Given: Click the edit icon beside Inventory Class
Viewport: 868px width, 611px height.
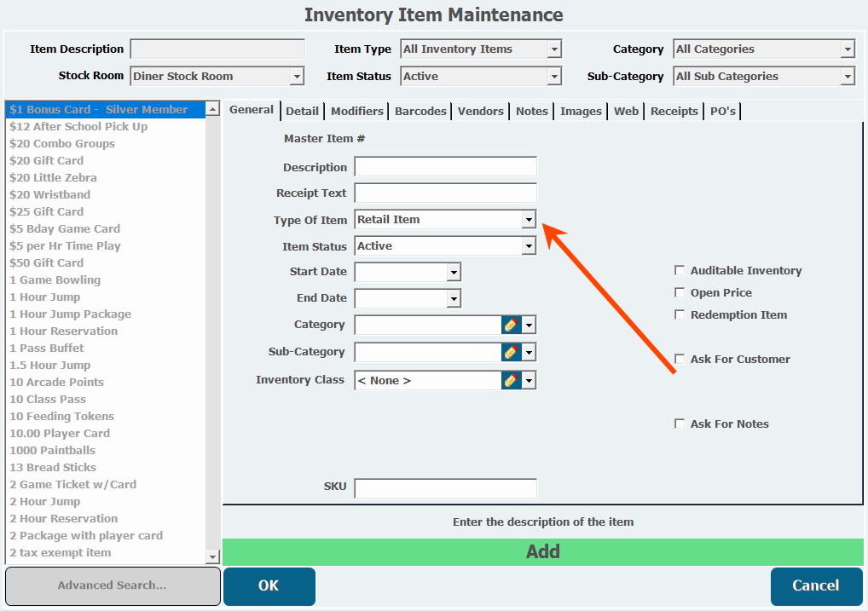Looking at the screenshot, I should 511,380.
